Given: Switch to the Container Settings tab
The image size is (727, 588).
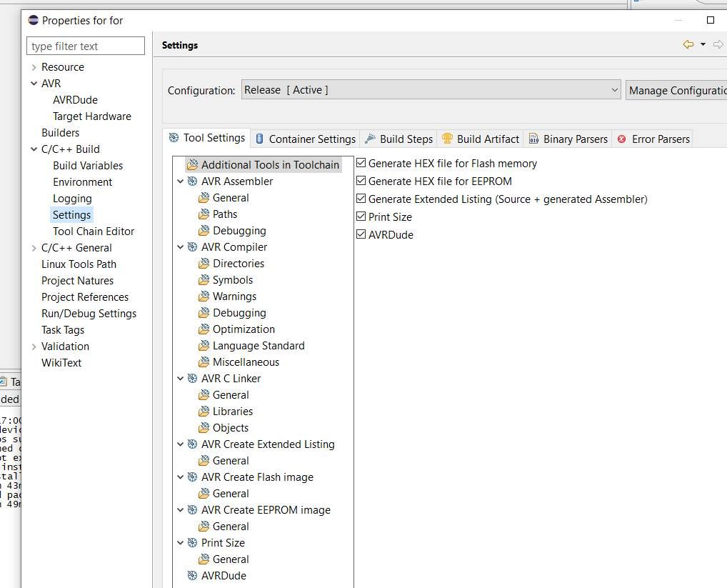Looking at the screenshot, I should coord(306,139).
